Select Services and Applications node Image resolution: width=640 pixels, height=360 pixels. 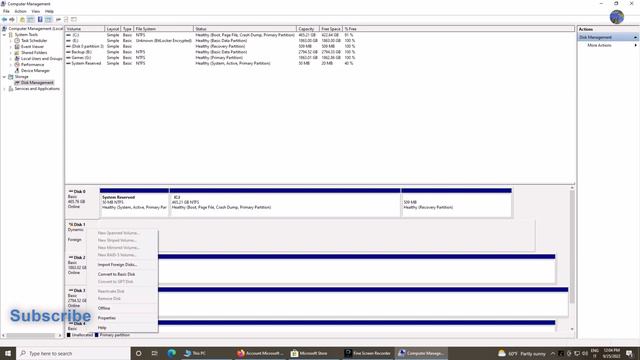click(x=37, y=89)
